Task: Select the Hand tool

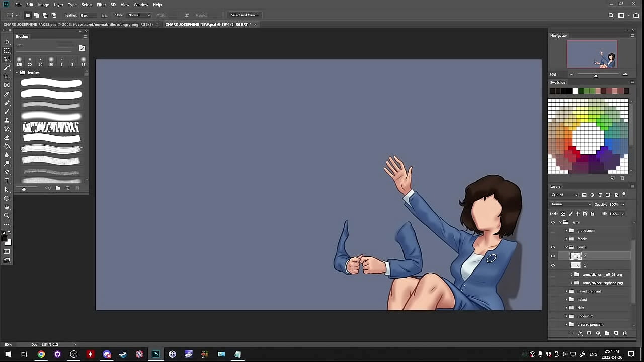Action: tap(7, 207)
